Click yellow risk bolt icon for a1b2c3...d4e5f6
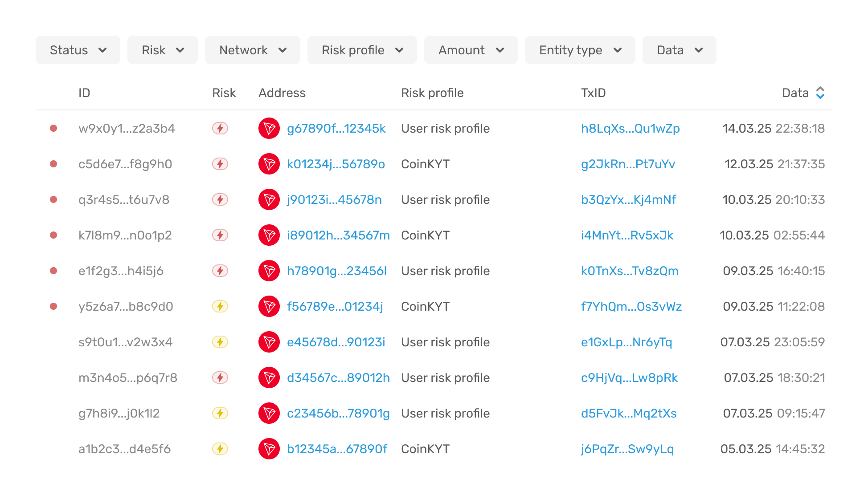The image size is (868, 495). (220, 449)
